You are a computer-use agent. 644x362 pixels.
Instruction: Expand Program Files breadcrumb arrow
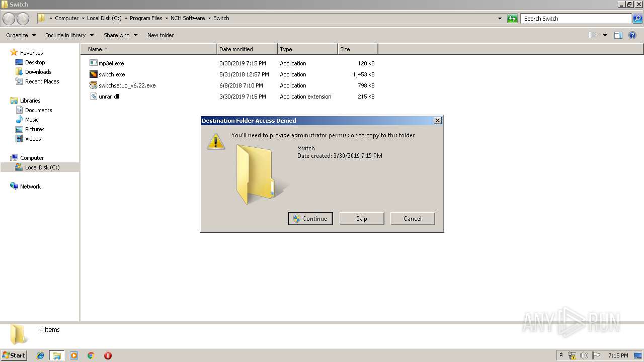[x=167, y=19]
